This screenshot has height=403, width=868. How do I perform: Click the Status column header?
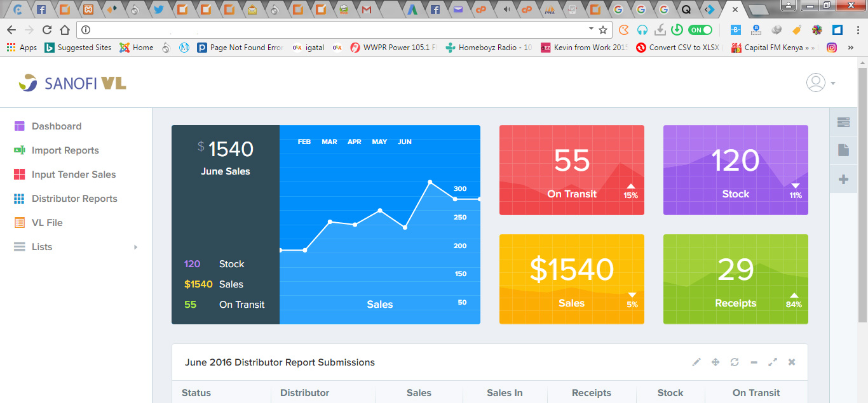[x=196, y=393]
